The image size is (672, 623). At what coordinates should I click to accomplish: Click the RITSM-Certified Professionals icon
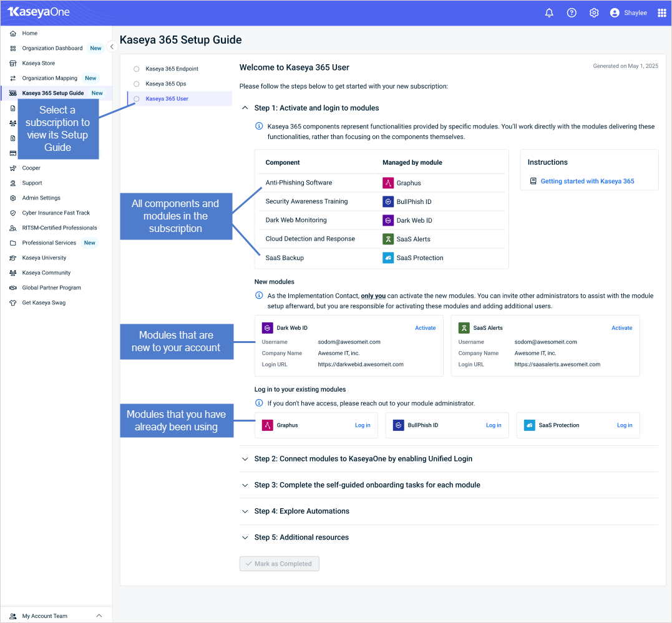click(x=13, y=228)
